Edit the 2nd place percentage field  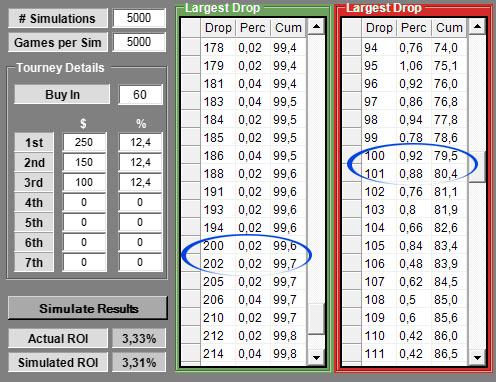coord(140,162)
